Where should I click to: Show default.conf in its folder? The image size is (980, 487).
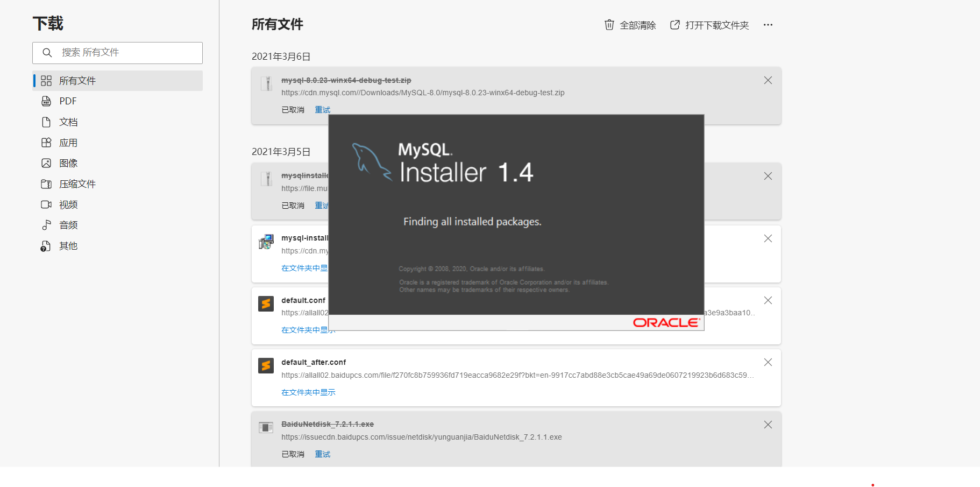click(308, 330)
